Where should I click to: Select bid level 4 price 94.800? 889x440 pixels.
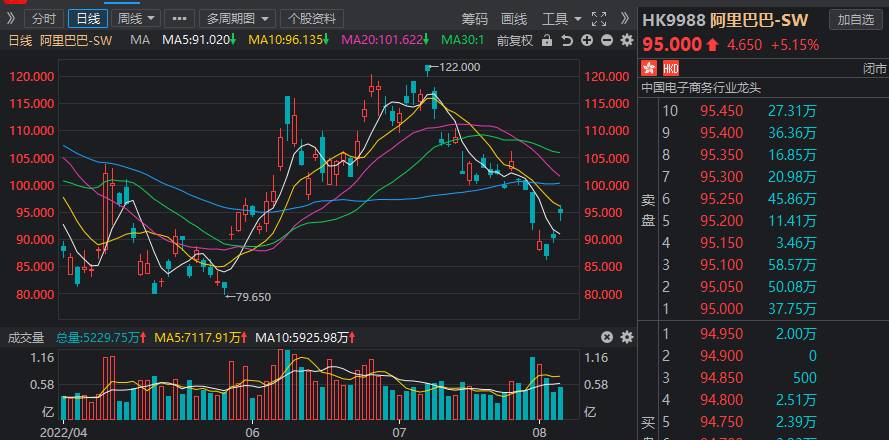point(721,400)
